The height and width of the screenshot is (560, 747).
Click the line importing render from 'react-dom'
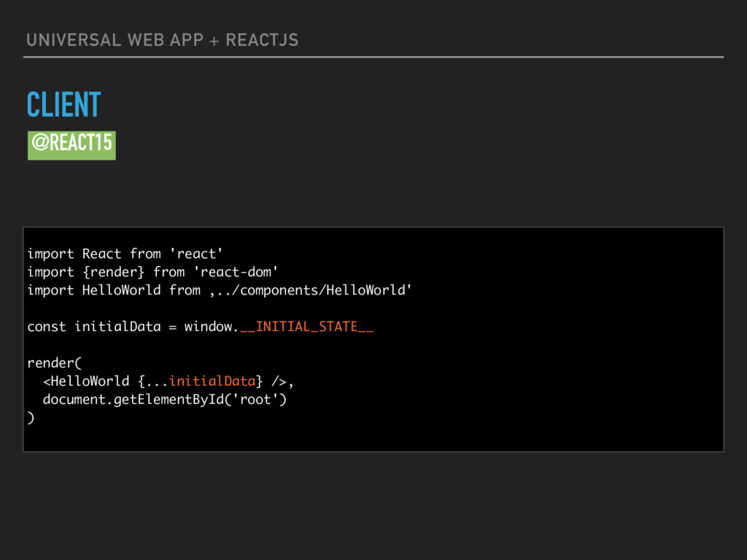click(x=152, y=272)
